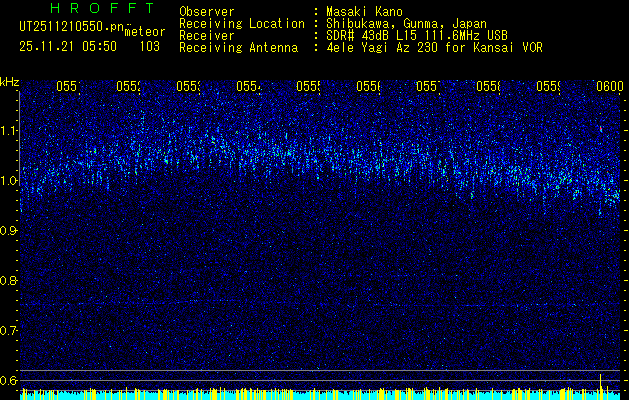The image size is (629, 400).
Task: Click the 1.0 kHz axis label
Action: pyautogui.click(x=9, y=181)
